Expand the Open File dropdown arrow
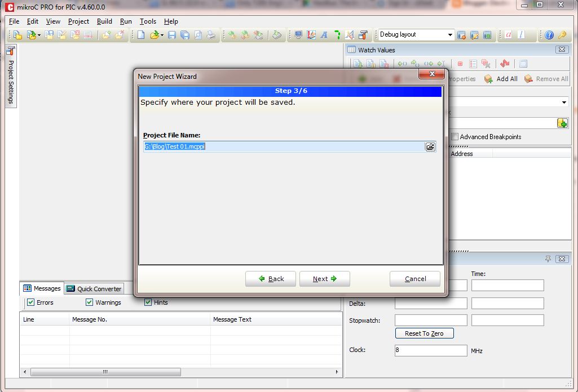 tap(162, 35)
